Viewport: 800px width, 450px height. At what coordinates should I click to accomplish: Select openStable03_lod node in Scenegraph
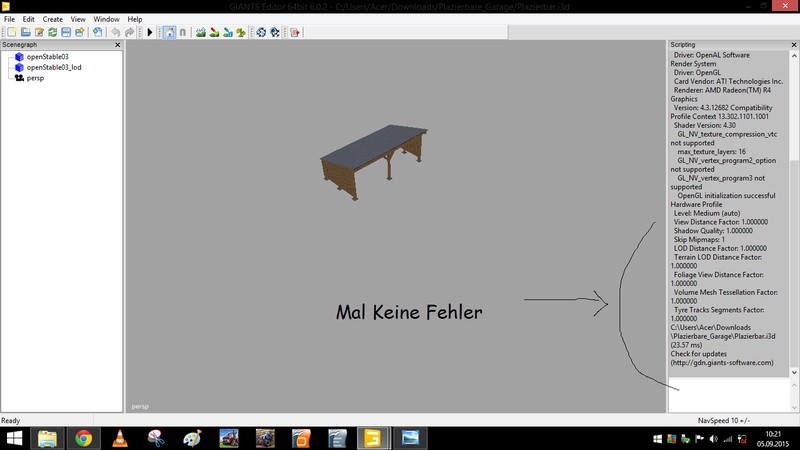click(x=54, y=67)
